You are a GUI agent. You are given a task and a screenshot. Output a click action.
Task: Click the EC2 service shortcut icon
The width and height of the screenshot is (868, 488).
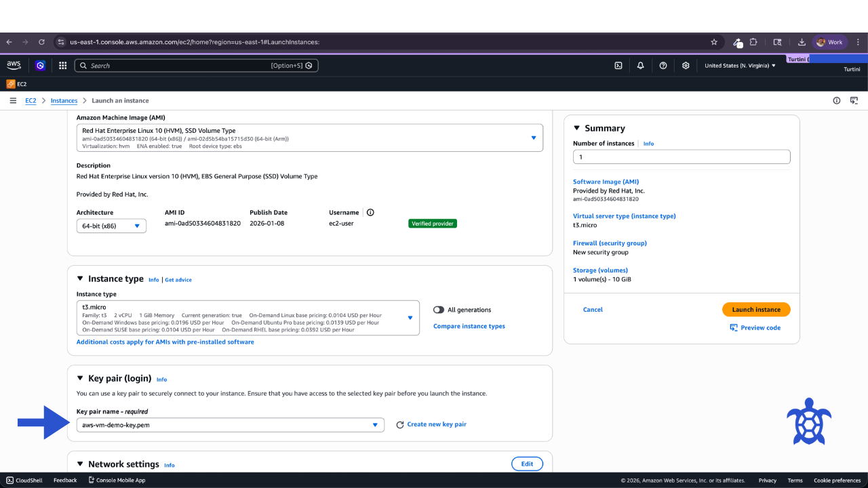pyautogui.click(x=11, y=84)
